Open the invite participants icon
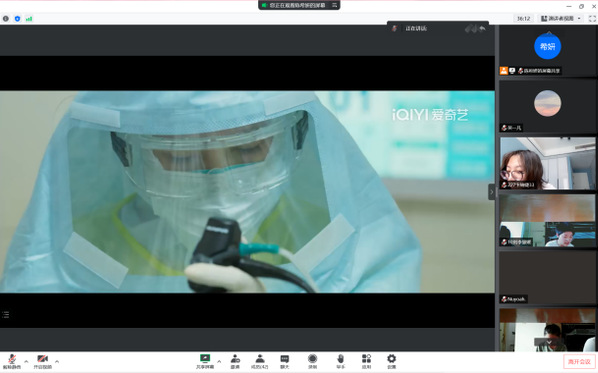The image size is (598, 373). pyautogui.click(x=235, y=362)
